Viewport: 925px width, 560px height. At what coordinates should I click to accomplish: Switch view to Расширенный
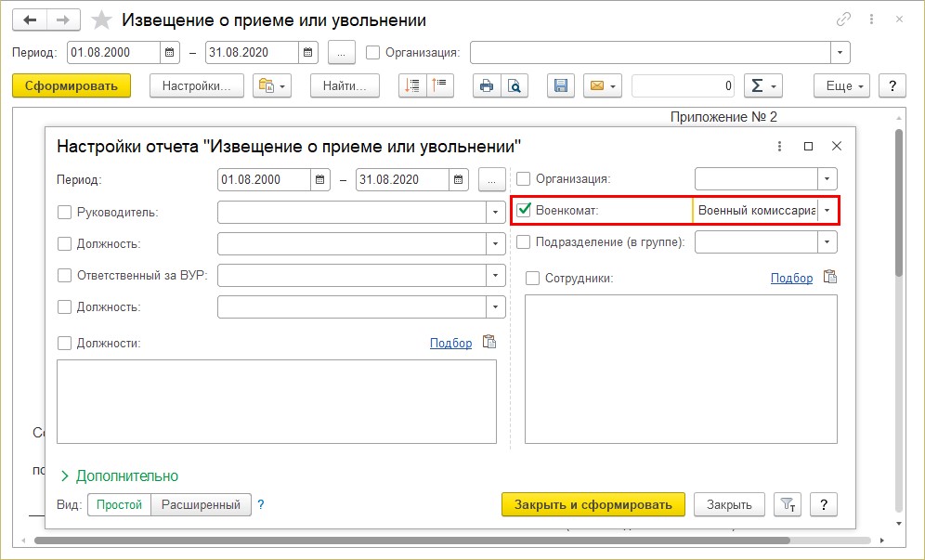pyautogui.click(x=202, y=504)
